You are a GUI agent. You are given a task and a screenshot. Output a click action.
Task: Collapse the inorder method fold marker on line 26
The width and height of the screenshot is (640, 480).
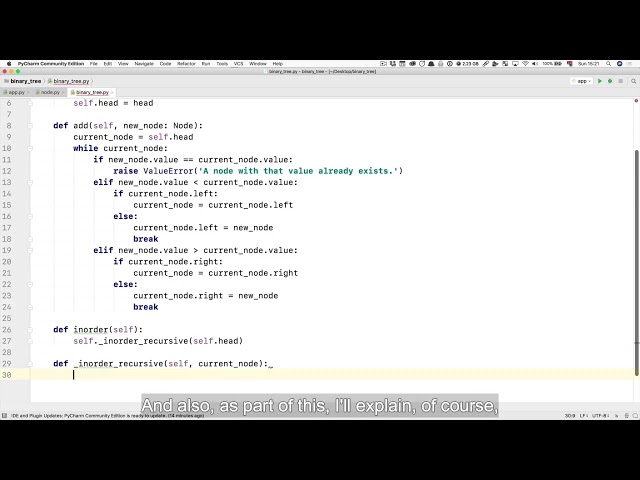pos(30,330)
